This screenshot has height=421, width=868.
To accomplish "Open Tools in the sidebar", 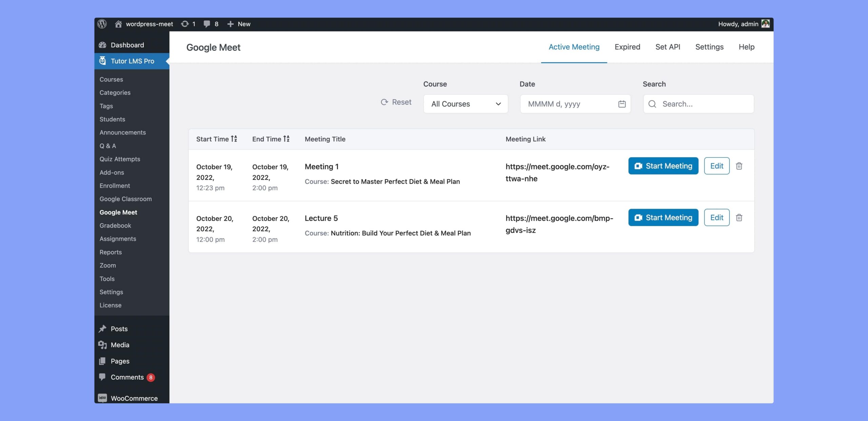I will coord(107,279).
